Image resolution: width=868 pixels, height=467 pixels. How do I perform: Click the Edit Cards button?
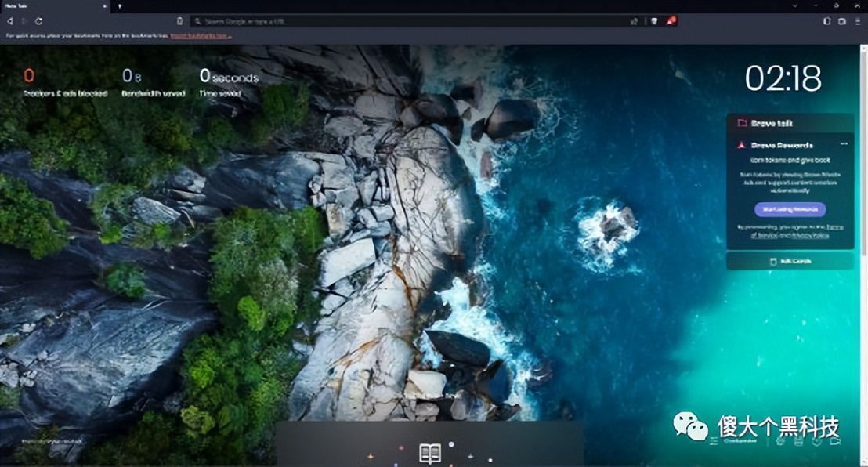tap(790, 261)
